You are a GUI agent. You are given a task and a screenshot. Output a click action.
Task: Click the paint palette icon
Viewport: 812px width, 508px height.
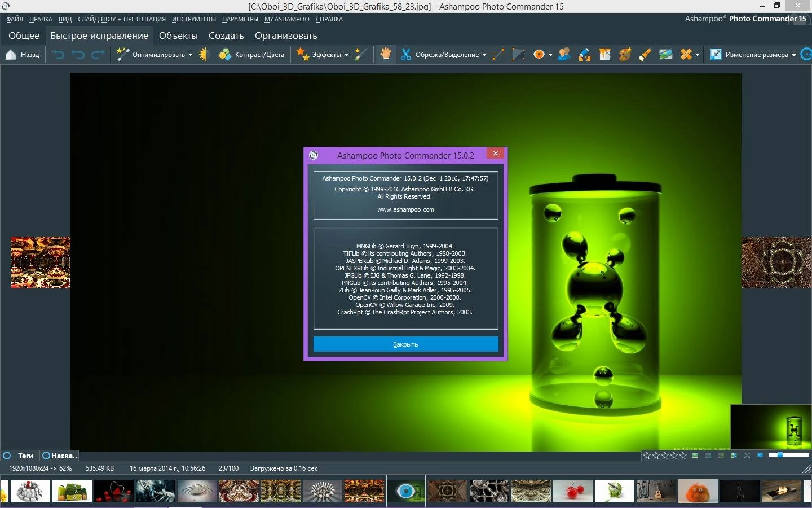click(x=625, y=55)
